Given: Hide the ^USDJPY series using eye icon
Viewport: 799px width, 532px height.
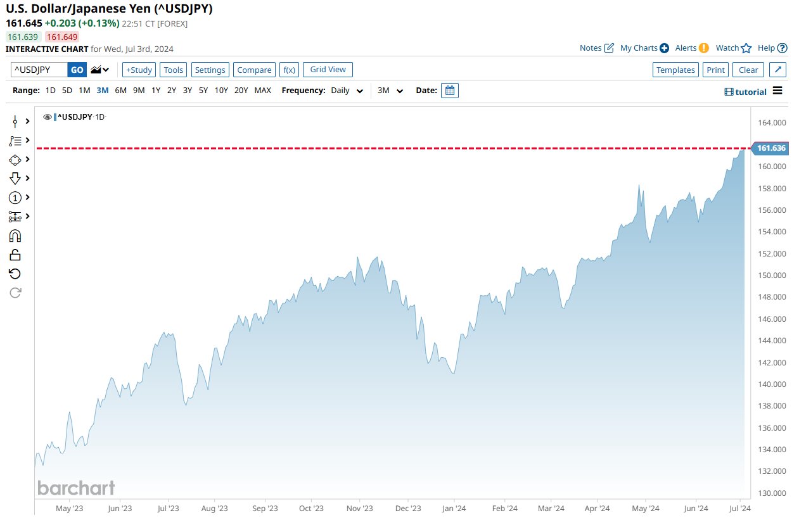Looking at the screenshot, I should click(48, 117).
